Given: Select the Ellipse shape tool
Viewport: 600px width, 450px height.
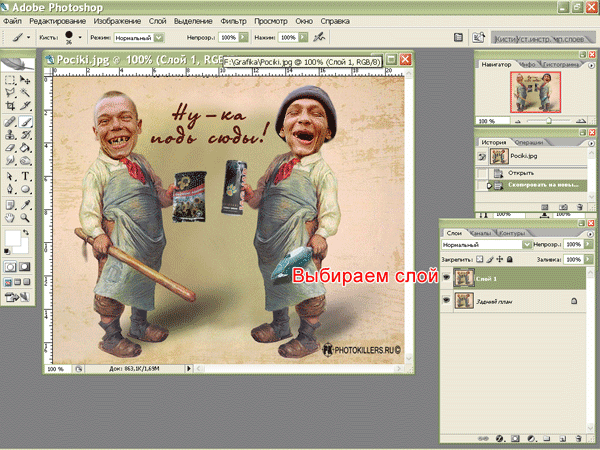Looking at the screenshot, I should point(25,189).
